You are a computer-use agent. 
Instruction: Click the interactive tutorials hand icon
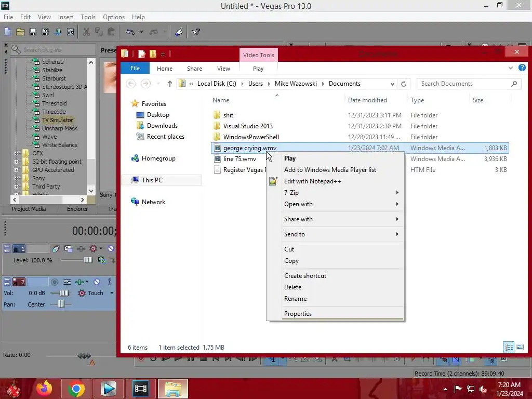point(179,32)
